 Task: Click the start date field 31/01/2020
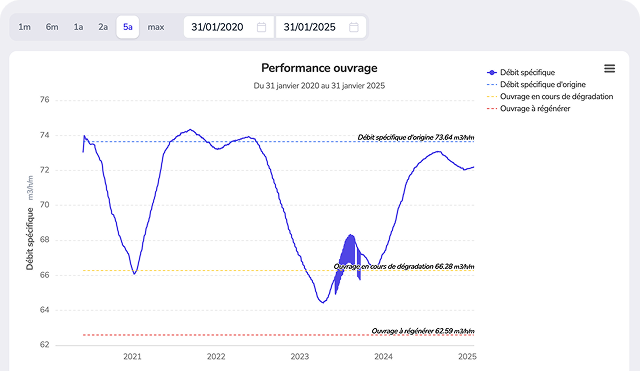(x=229, y=27)
